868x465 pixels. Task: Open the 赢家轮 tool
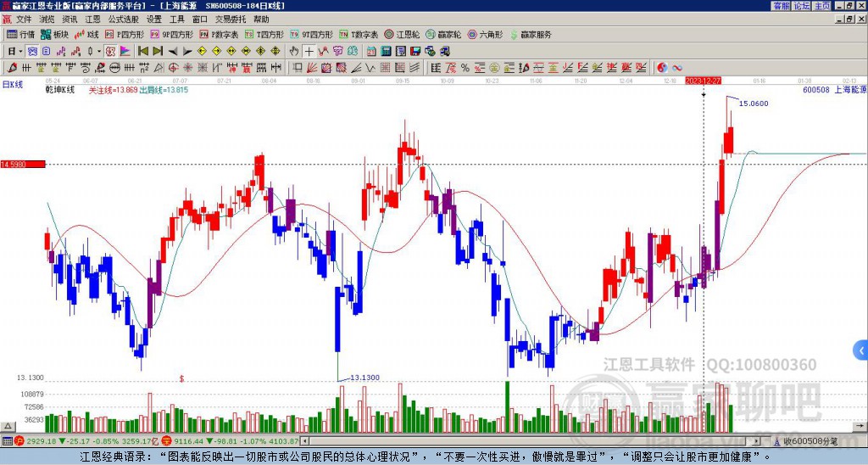point(443,34)
